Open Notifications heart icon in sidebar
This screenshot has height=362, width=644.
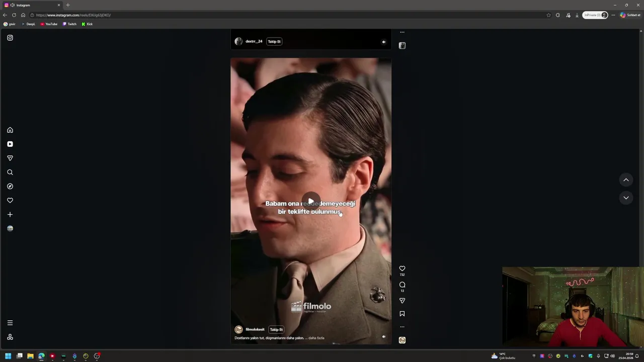(10, 201)
